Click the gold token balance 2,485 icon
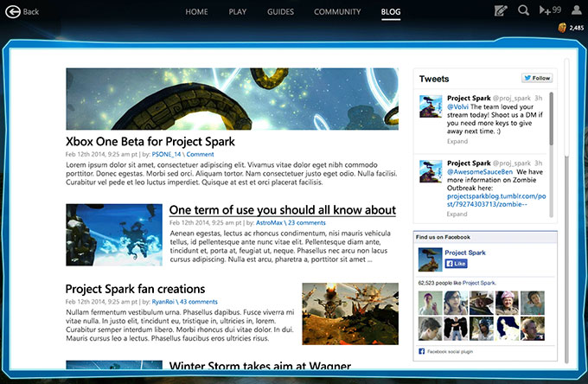588x384 pixels. [562, 28]
